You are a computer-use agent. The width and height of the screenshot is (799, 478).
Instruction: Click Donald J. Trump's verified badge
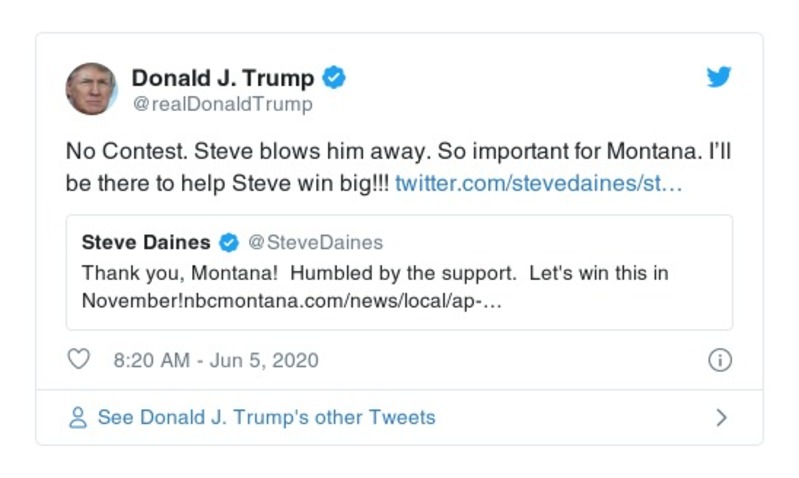pos(334,78)
